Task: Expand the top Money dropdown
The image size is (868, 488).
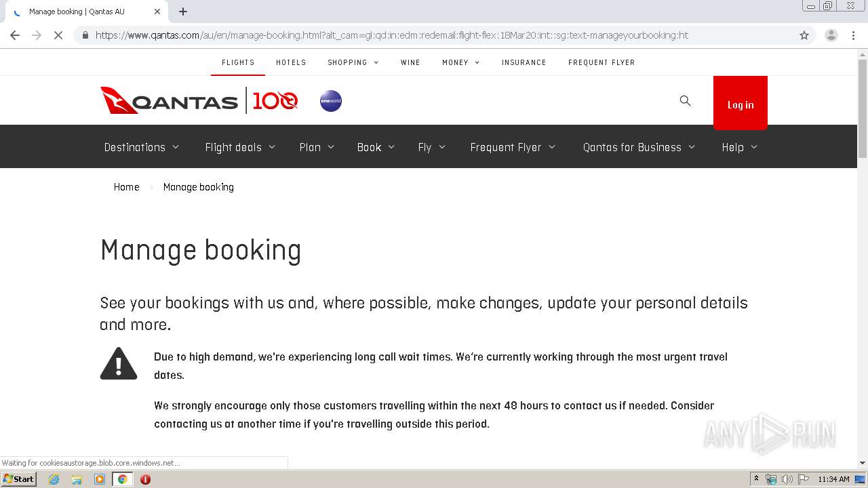Action: click(x=461, y=62)
